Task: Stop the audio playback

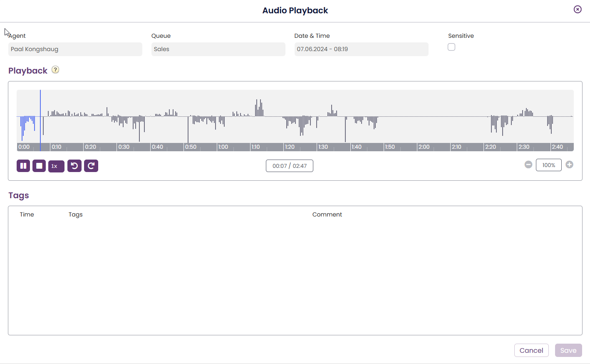Action: [39, 166]
